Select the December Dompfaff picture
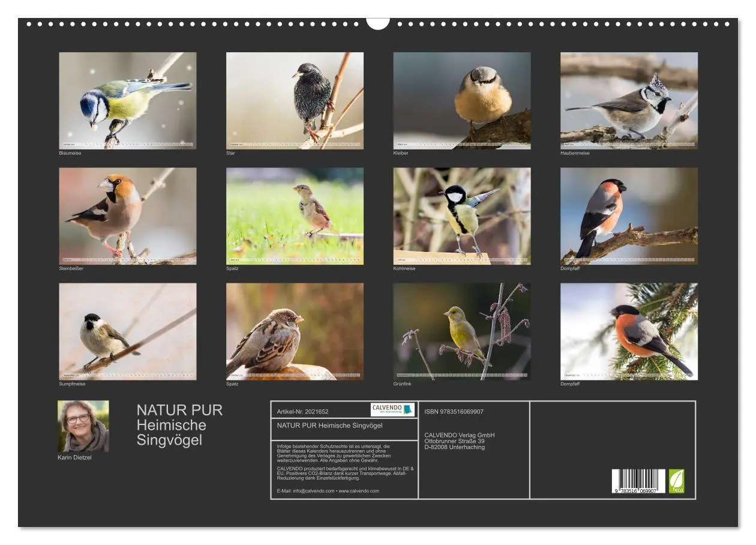 [x=628, y=331]
